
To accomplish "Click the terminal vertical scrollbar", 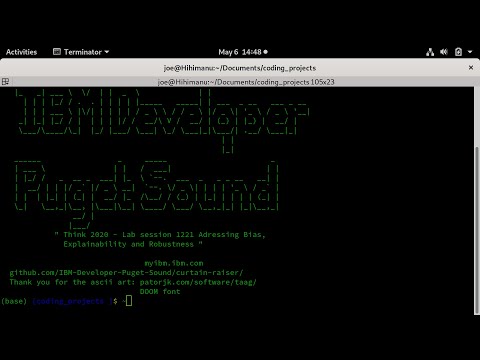I will coord(477,230).
